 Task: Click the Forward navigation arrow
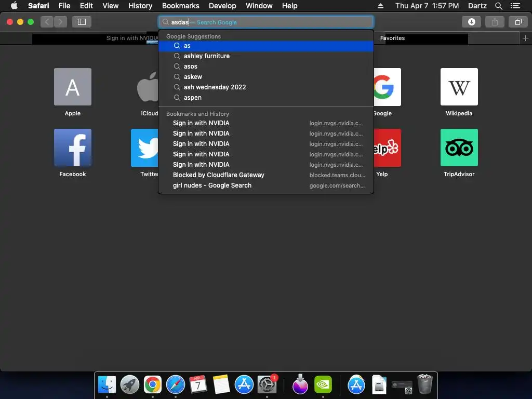[x=60, y=22]
